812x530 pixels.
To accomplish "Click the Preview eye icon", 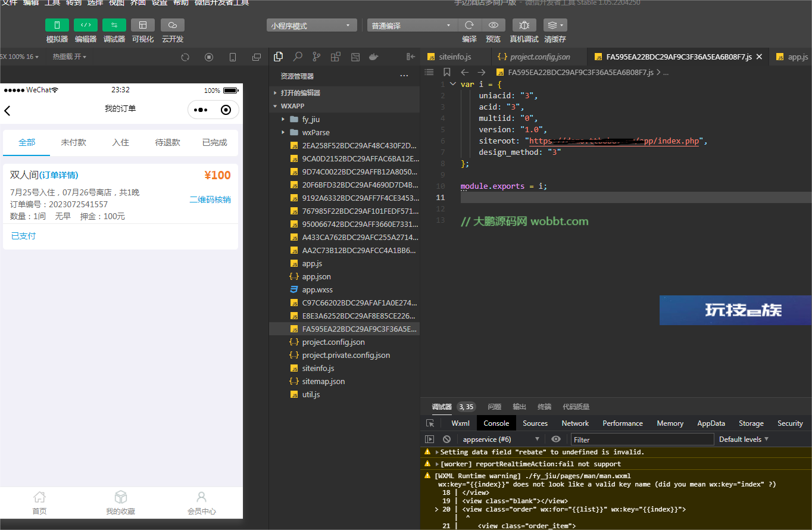I will coord(494,25).
